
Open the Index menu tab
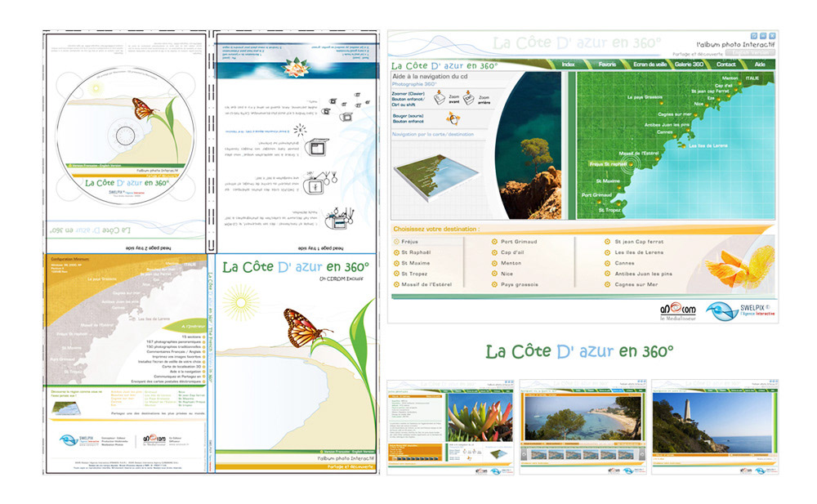coord(569,65)
